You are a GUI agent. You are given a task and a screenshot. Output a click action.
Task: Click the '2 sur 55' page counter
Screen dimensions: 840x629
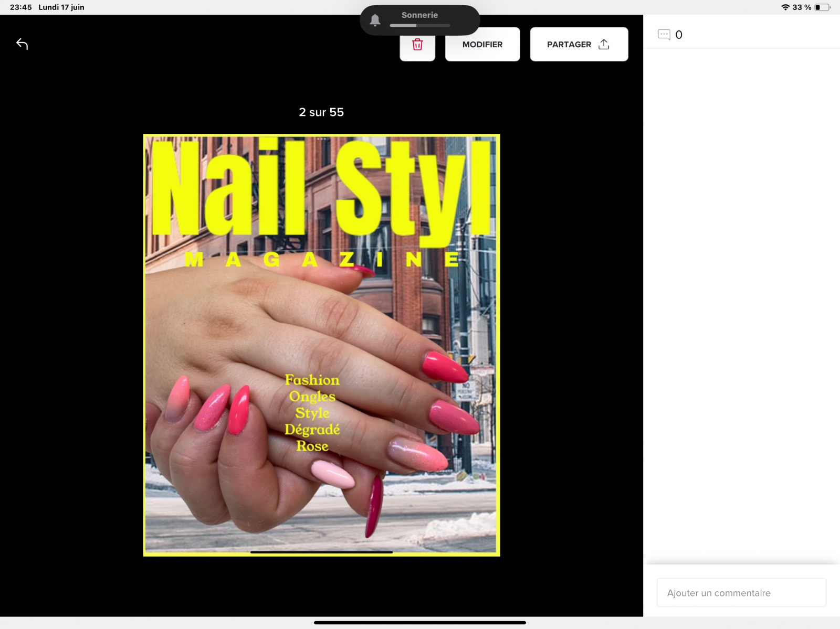(321, 112)
